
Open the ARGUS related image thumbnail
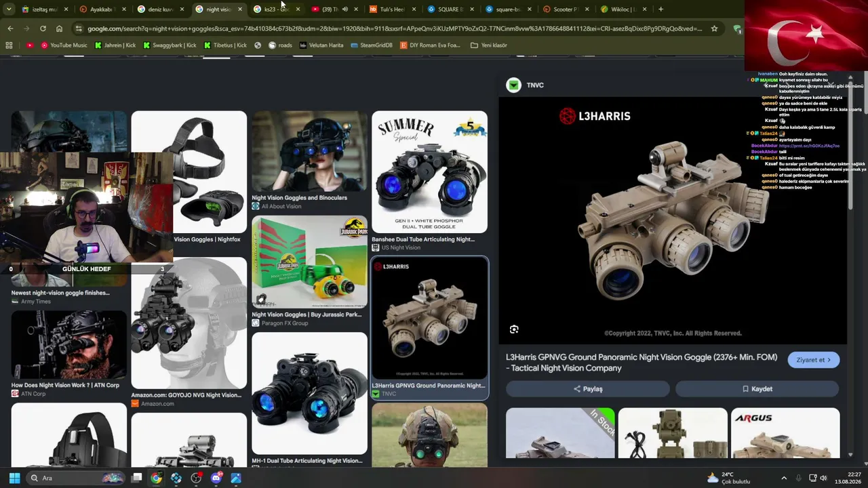785,433
